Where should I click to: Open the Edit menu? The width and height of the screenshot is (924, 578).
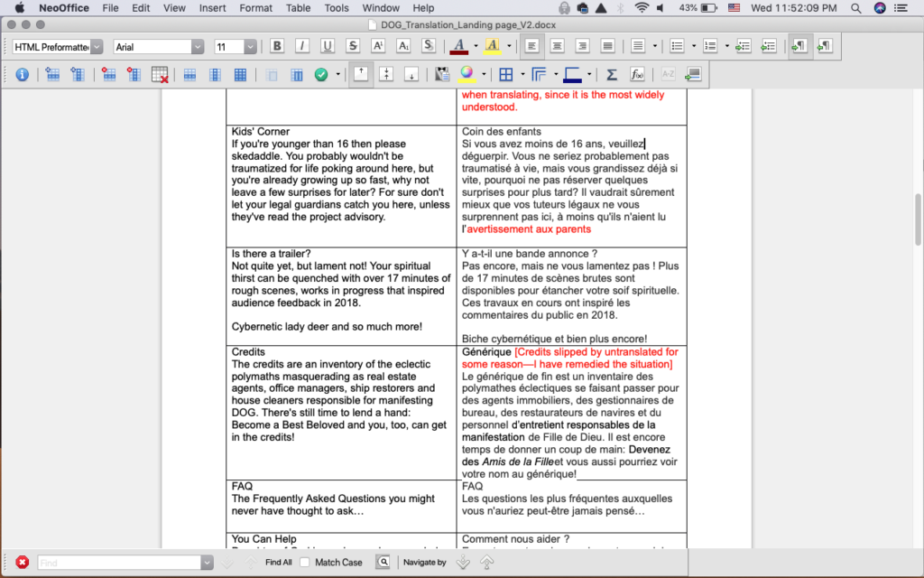click(x=141, y=8)
